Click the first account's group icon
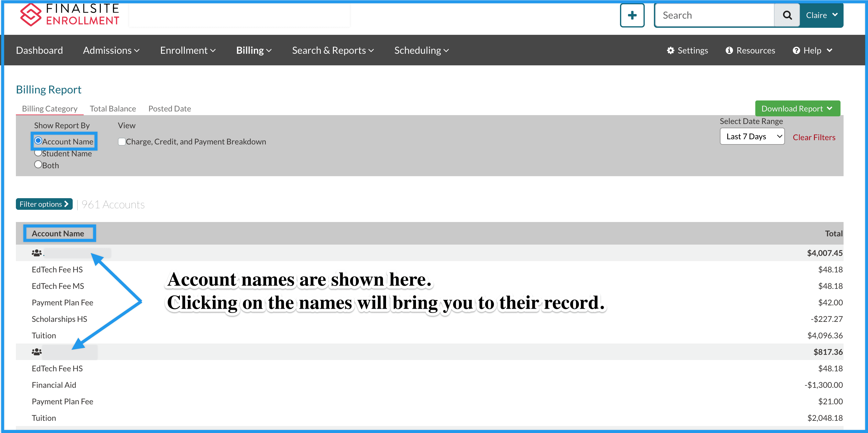The image size is (868, 433). pyautogui.click(x=36, y=253)
